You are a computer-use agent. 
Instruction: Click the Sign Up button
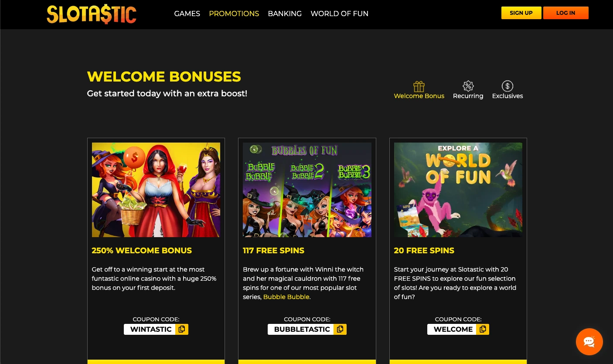coord(521,13)
